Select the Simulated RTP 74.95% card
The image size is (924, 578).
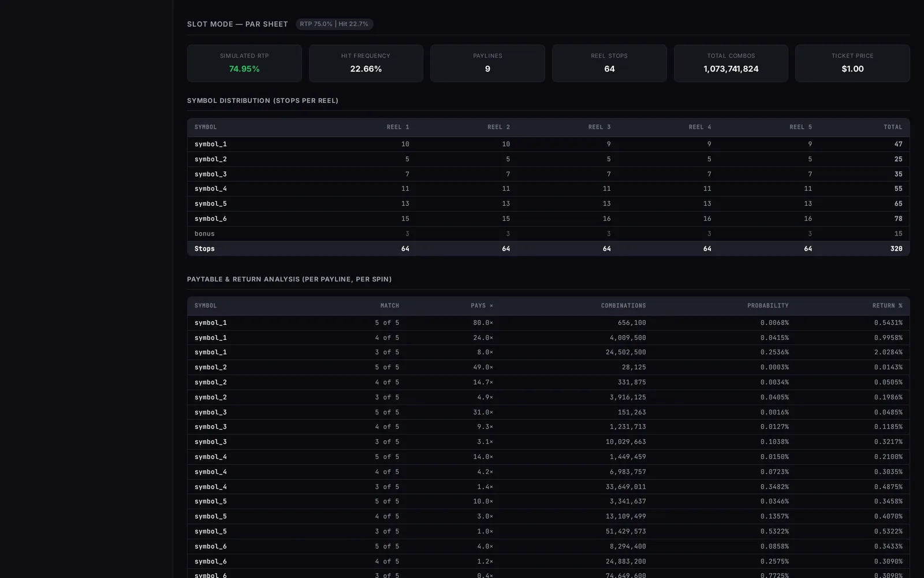(x=244, y=63)
